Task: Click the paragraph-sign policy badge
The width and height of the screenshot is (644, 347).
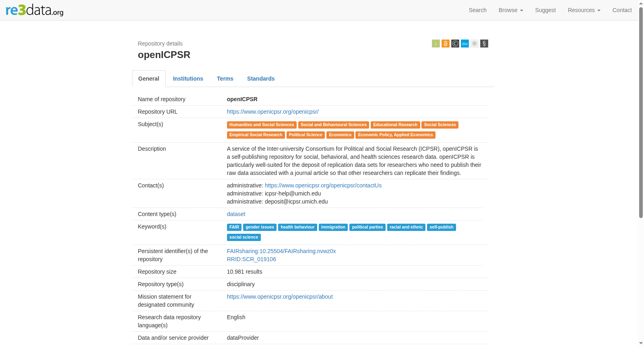Action: pos(484,44)
